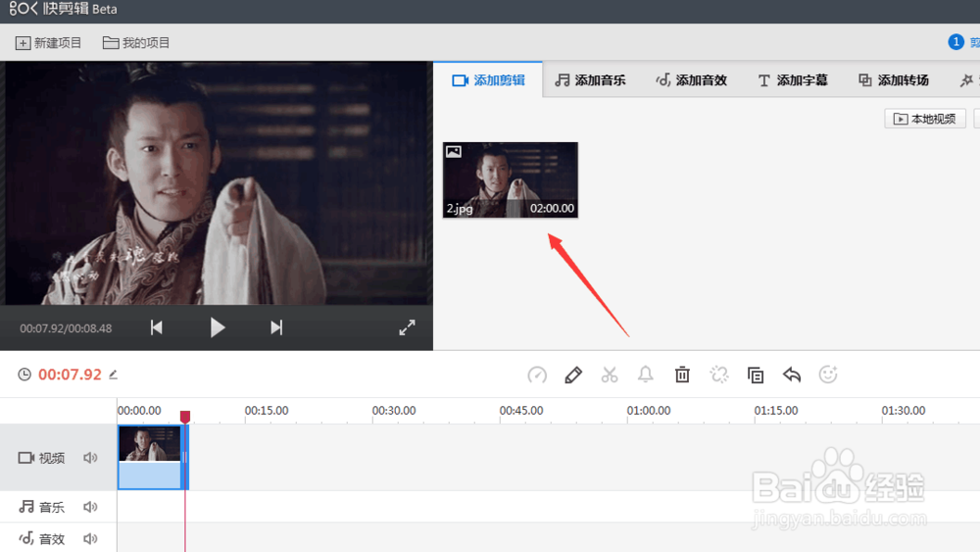
Task: Mute the music (音乐) track
Action: click(x=90, y=506)
